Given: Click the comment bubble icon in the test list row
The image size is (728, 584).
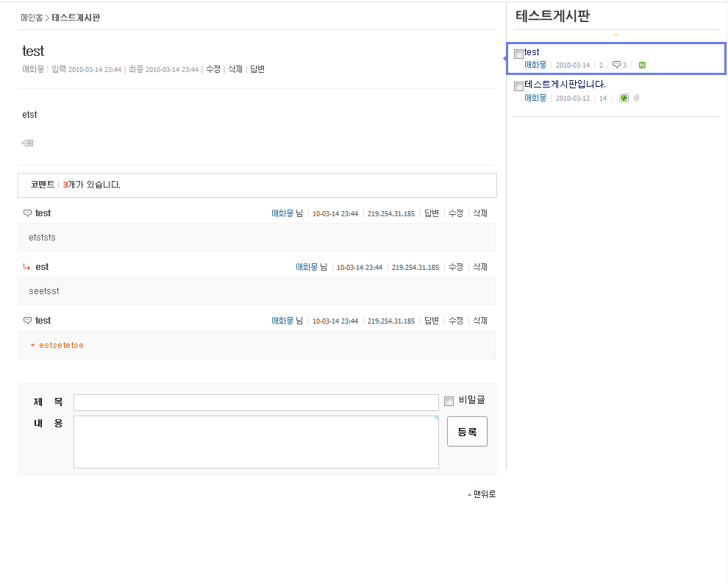Looking at the screenshot, I should [616, 65].
